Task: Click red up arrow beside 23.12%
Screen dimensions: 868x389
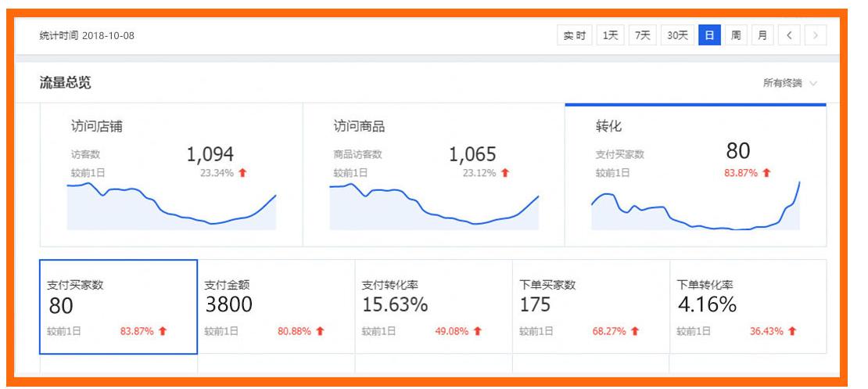Action: click(x=504, y=173)
